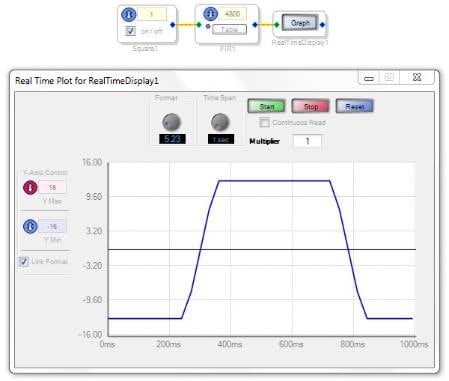Click the Time Span knob
449x381 pixels.
point(220,122)
